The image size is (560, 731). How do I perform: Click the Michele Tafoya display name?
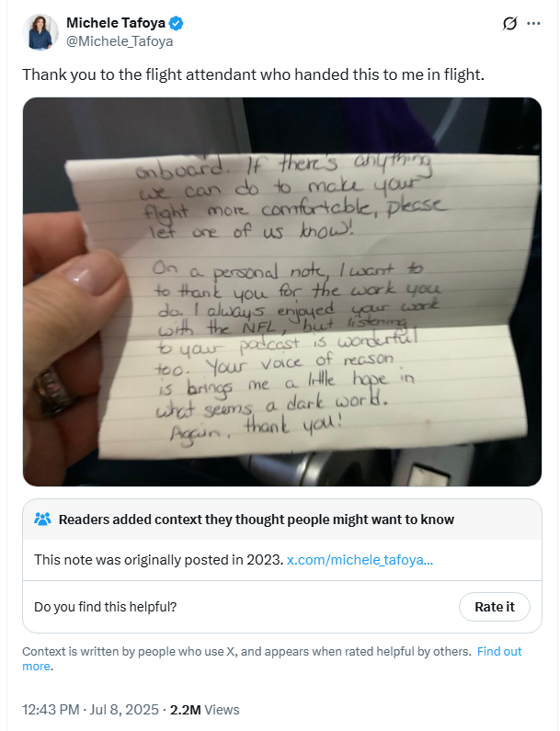119,23
